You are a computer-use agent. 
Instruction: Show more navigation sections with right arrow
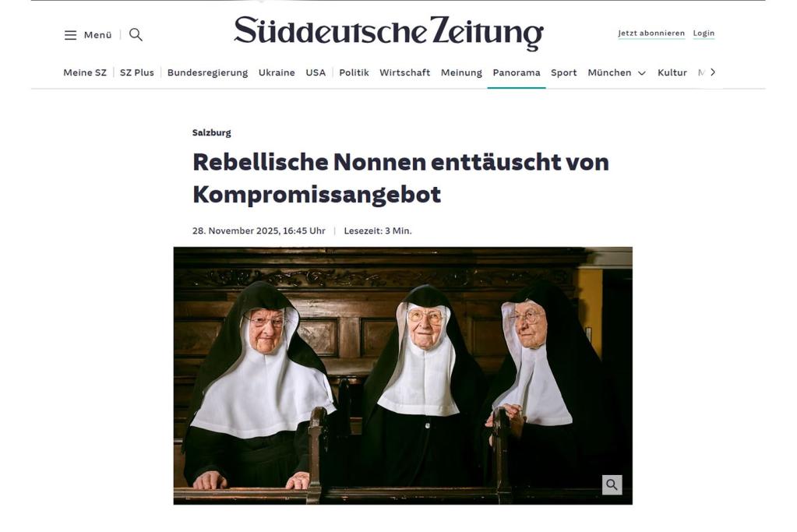click(713, 72)
